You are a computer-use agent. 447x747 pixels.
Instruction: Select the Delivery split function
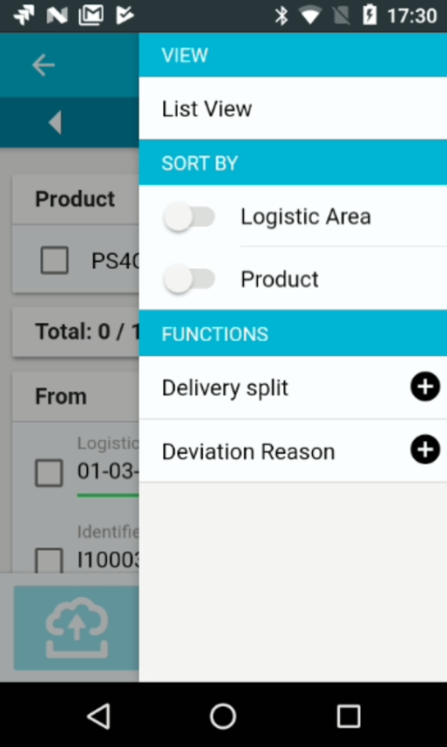click(x=293, y=387)
